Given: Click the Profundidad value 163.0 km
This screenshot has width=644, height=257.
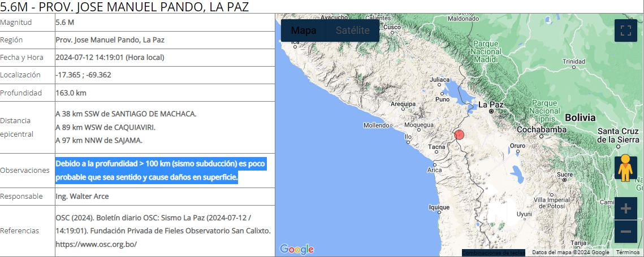Looking at the screenshot, I should pyautogui.click(x=71, y=93).
